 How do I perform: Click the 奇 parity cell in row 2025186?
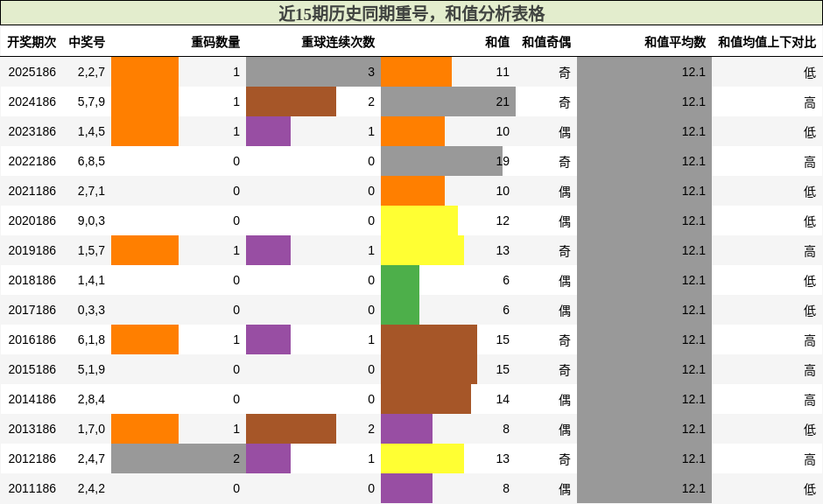point(564,73)
